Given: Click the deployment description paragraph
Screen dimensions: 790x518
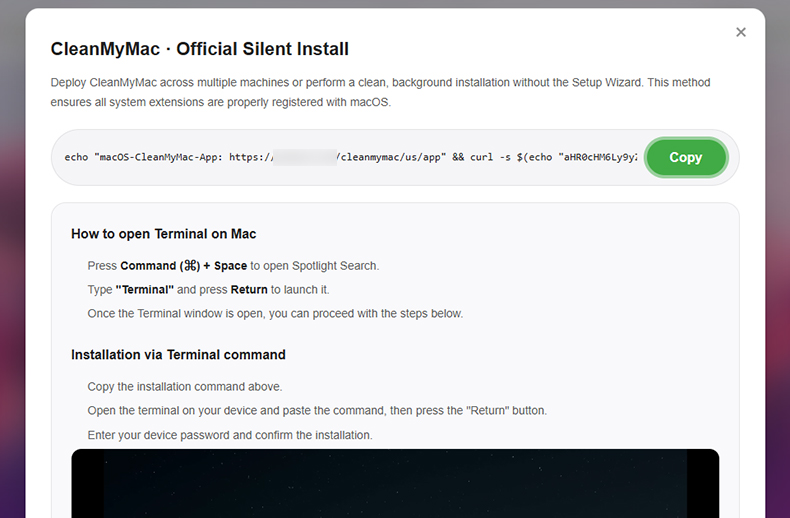Looking at the screenshot, I should point(380,92).
